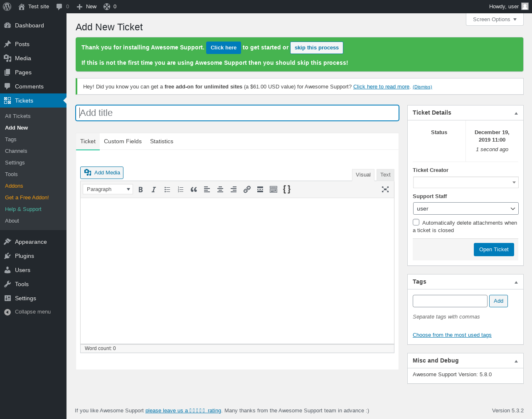
Task: Insert or edit a link
Action: tap(247, 189)
